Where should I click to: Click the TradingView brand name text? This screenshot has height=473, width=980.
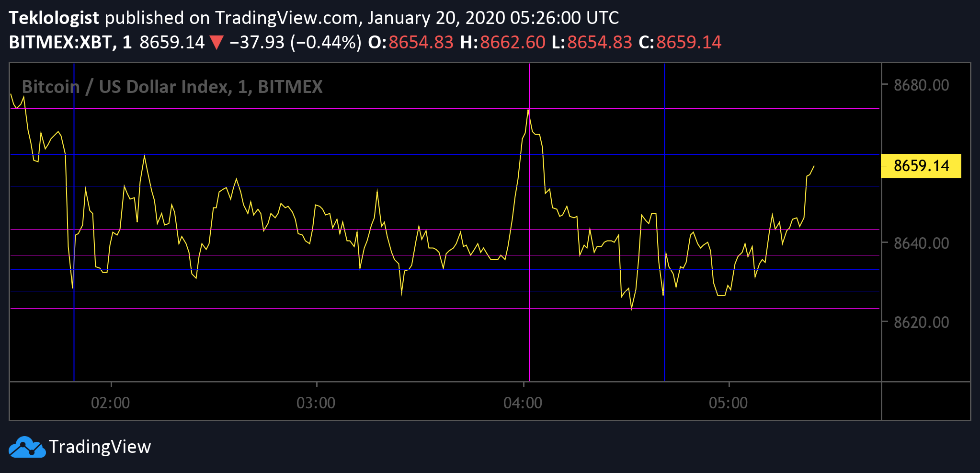coord(100,447)
